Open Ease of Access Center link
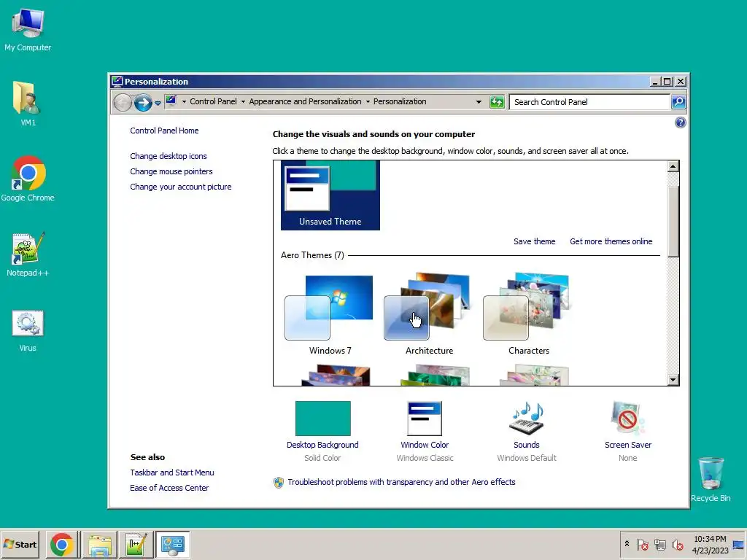747x560 pixels. 169,488
